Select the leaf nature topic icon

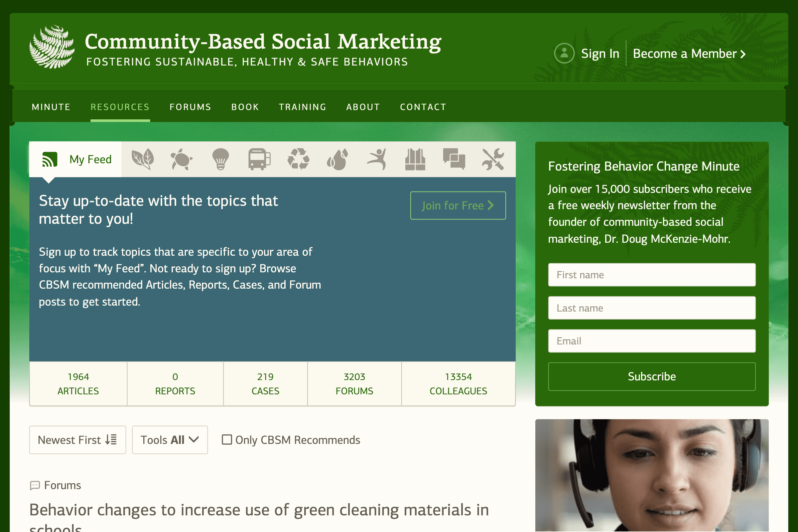click(x=143, y=159)
